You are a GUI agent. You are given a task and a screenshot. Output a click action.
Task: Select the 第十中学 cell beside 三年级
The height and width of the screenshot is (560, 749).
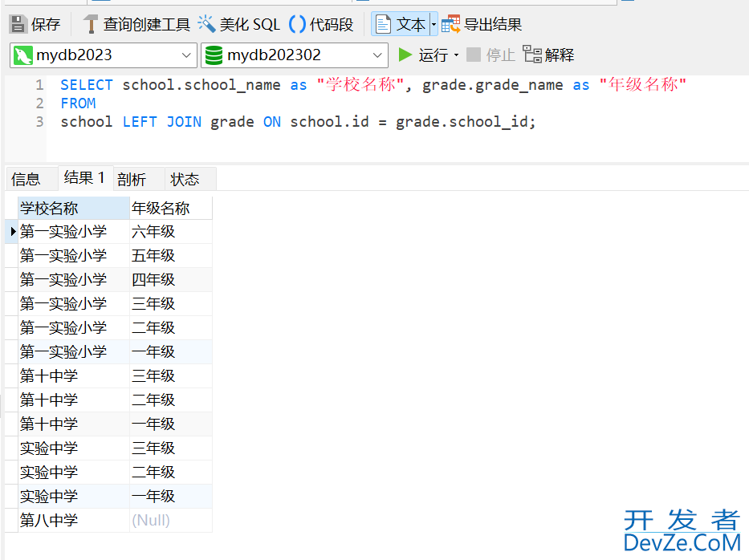click(74, 376)
